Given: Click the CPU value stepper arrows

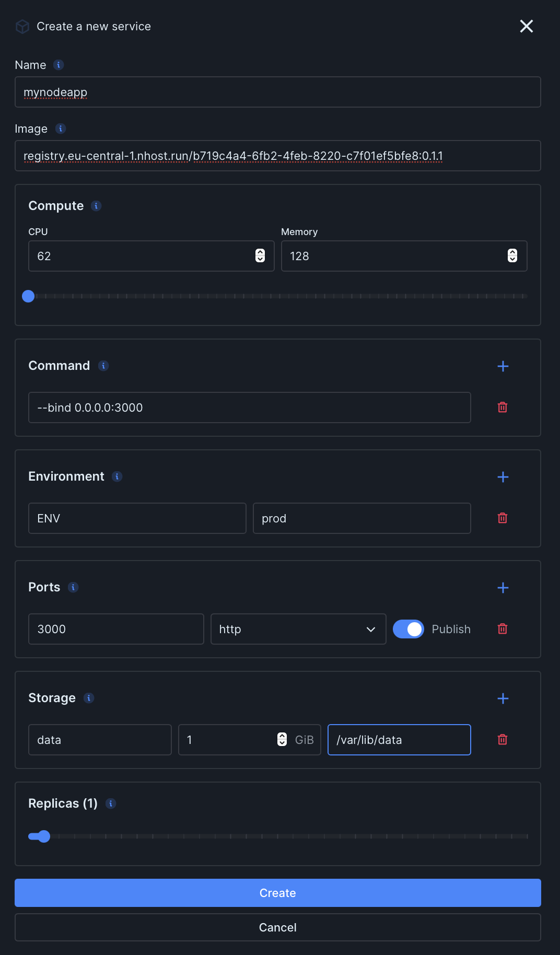Looking at the screenshot, I should (260, 256).
